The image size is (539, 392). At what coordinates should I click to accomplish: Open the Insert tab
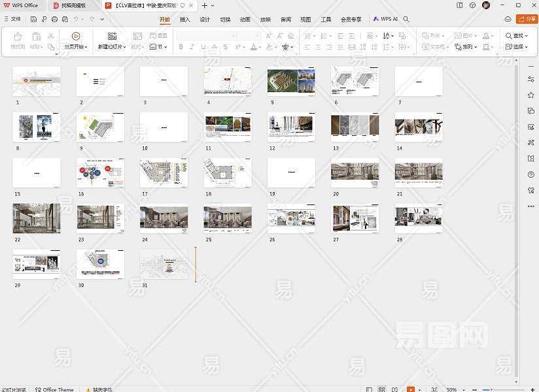185,20
